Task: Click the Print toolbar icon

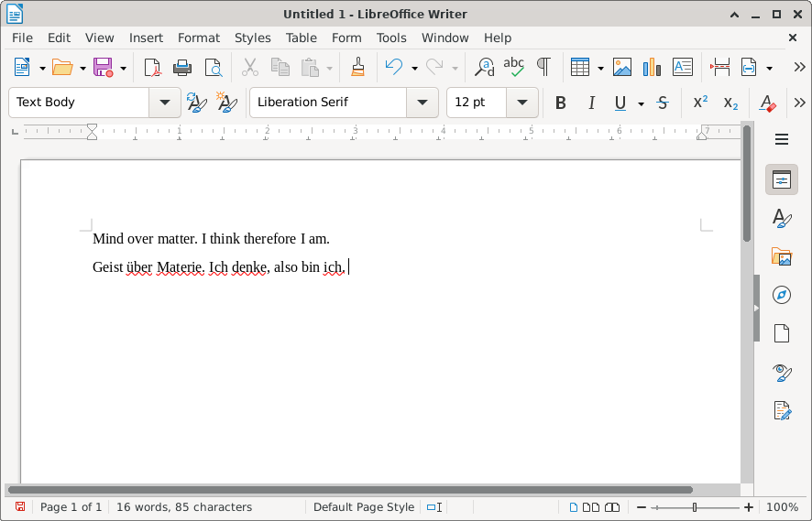Action: click(x=182, y=67)
